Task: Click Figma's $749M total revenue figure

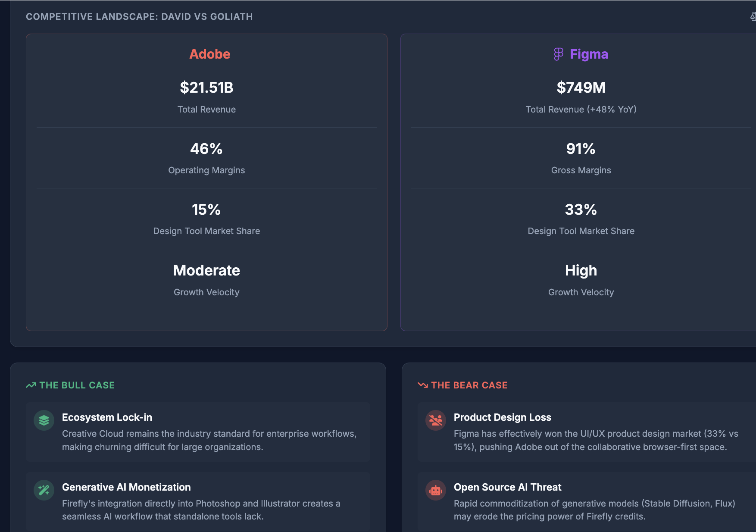Action: tap(581, 88)
